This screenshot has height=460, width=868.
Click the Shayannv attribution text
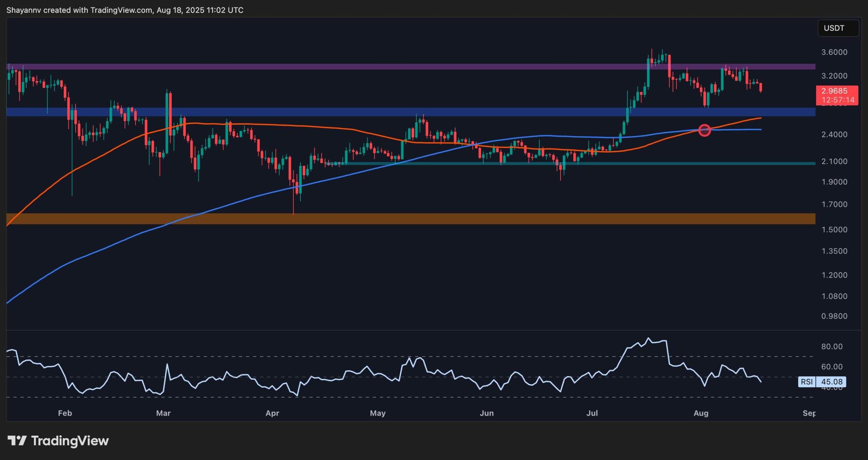point(23,10)
